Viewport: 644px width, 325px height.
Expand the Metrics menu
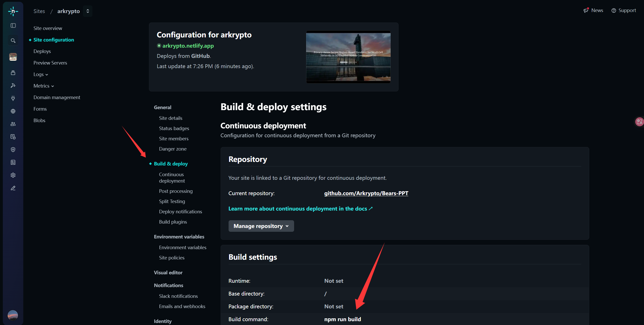tap(44, 86)
